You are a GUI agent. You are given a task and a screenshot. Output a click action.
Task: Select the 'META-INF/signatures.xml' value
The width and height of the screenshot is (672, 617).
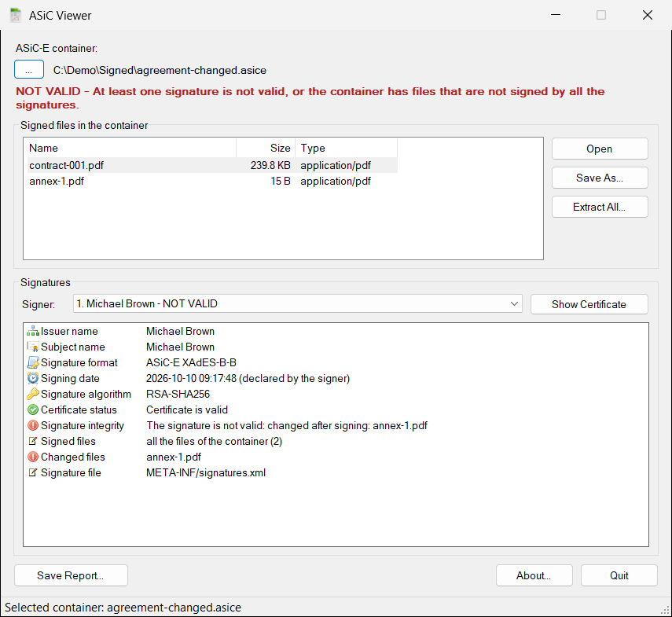(x=206, y=472)
